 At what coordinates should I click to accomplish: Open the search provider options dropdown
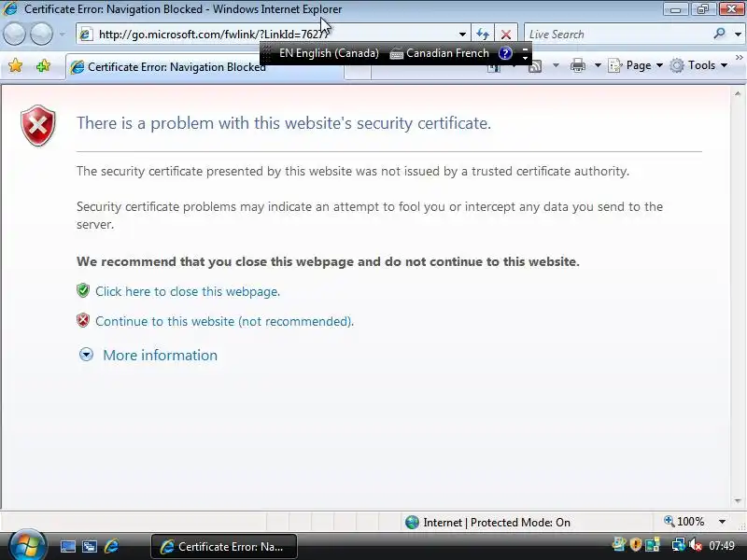tap(738, 35)
